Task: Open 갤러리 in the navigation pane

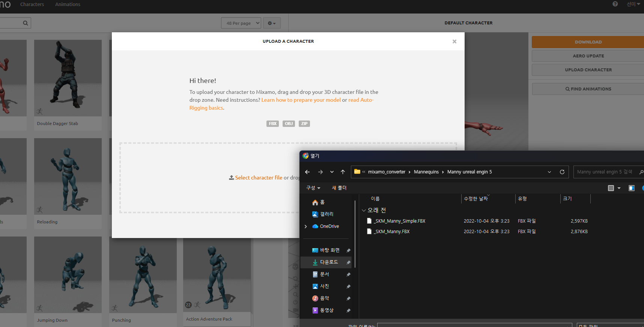Action: (x=323, y=214)
